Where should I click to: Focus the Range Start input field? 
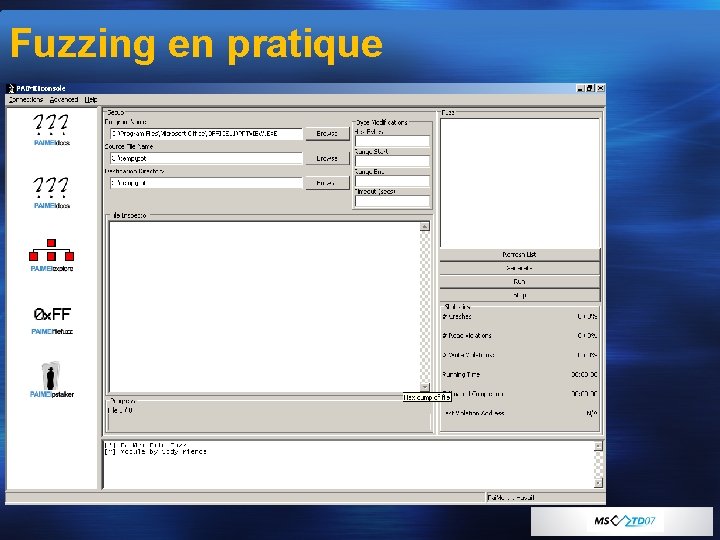click(392, 161)
